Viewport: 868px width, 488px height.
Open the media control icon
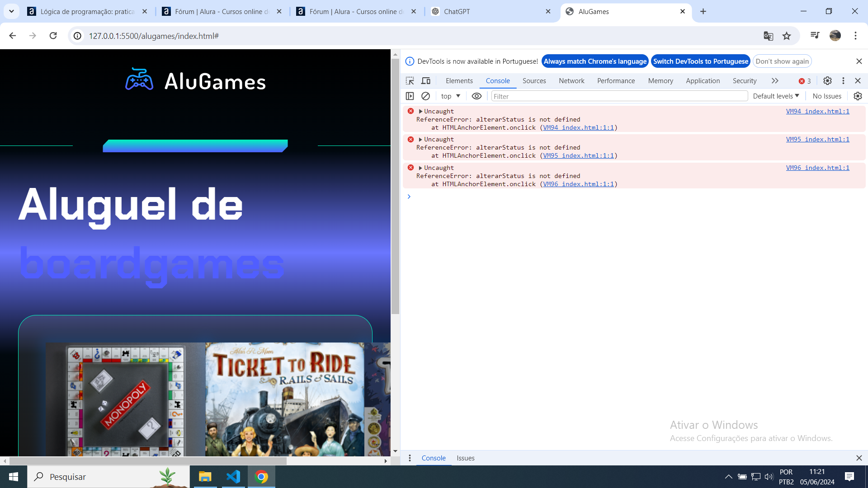point(815,35)
